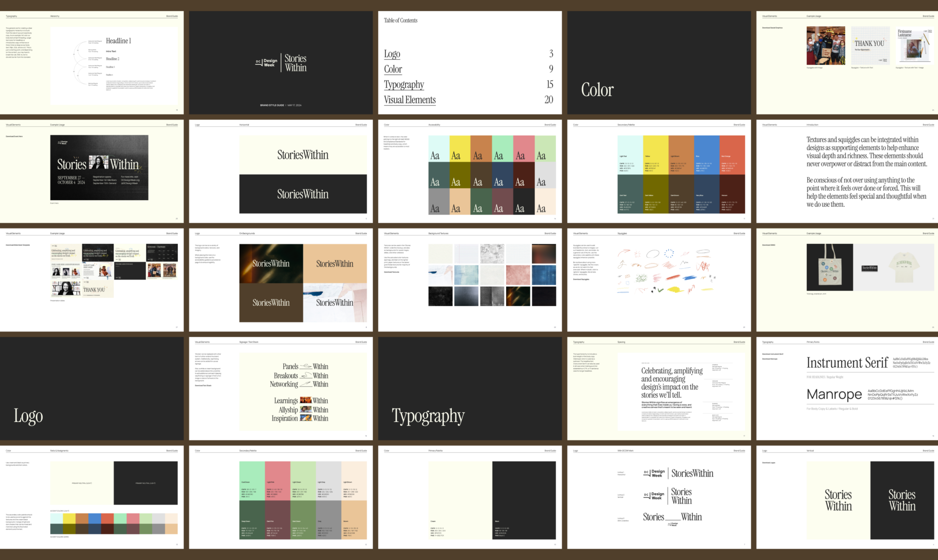Open the Signage / Text Stack page
Screen dimensions: 938x560
coord(281,388)
